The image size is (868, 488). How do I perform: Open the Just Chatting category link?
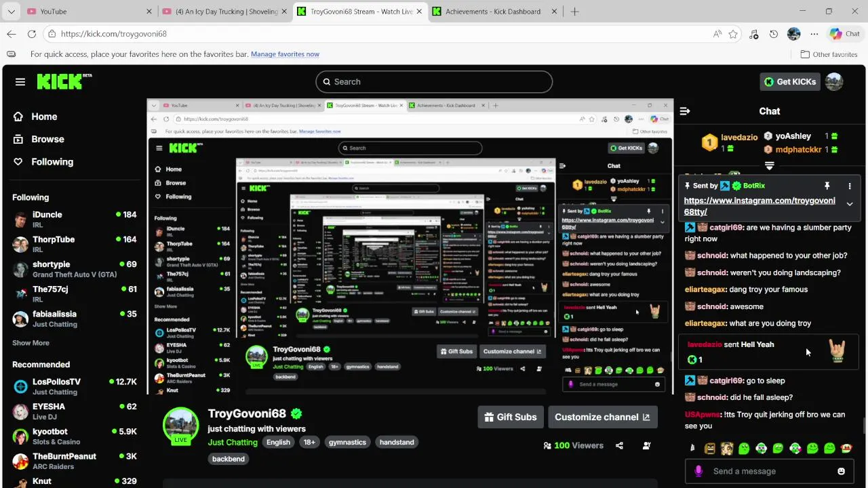click(233, 443)
